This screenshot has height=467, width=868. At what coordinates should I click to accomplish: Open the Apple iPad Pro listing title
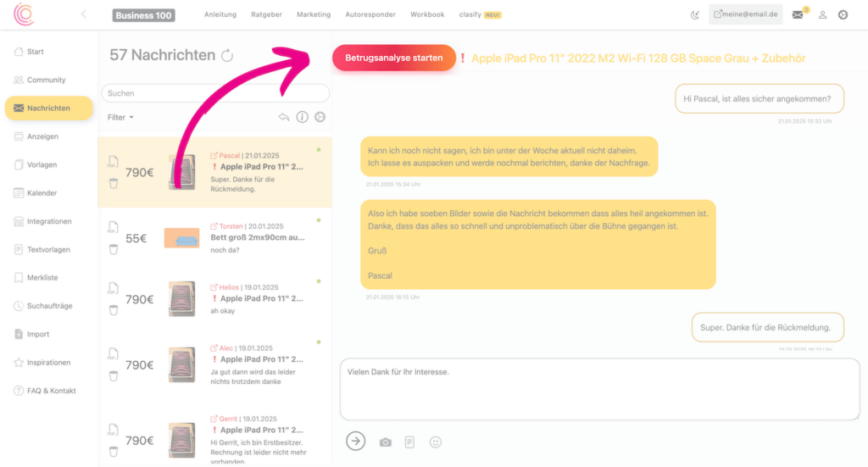click(638, 58)
